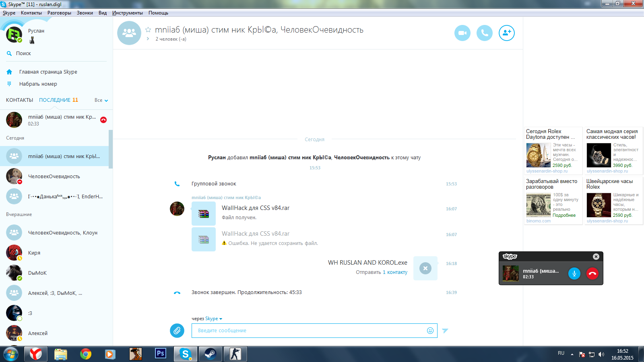Open the Помощь menu
This screenshot has width=644, height=362.
(x=158, y=13)
